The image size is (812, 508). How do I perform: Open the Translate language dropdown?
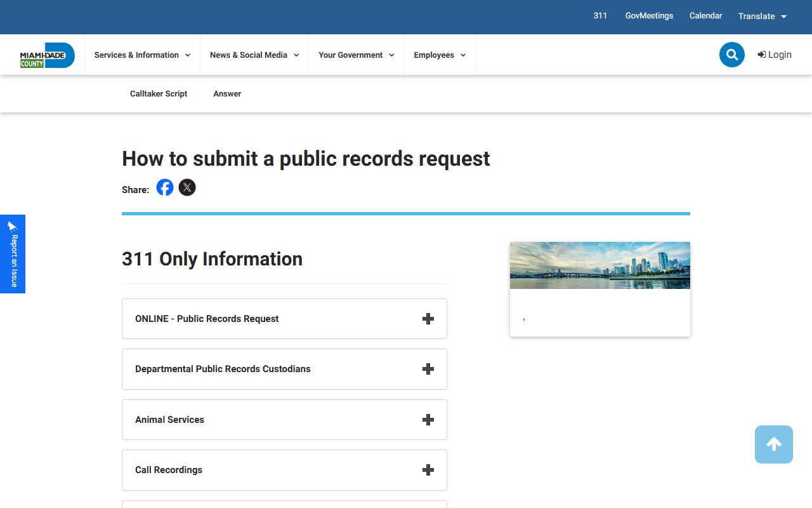(763, 17)
